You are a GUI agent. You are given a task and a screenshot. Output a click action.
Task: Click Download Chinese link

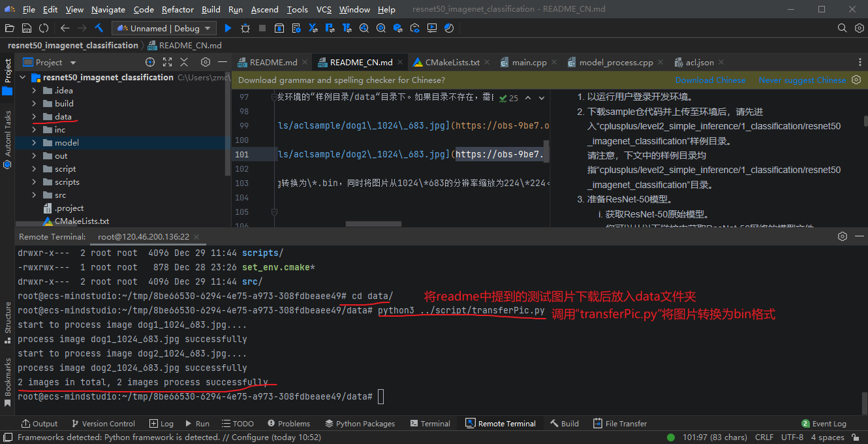710,80
